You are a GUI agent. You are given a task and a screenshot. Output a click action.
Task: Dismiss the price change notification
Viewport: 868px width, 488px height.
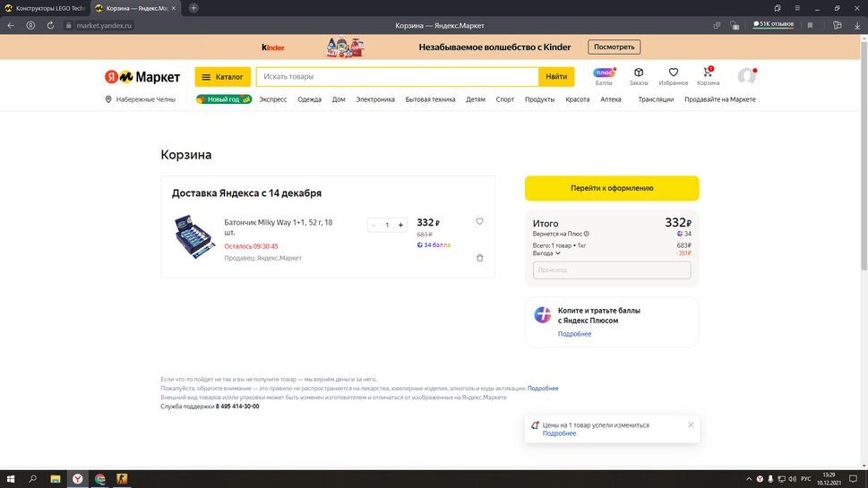coord(691,425)
